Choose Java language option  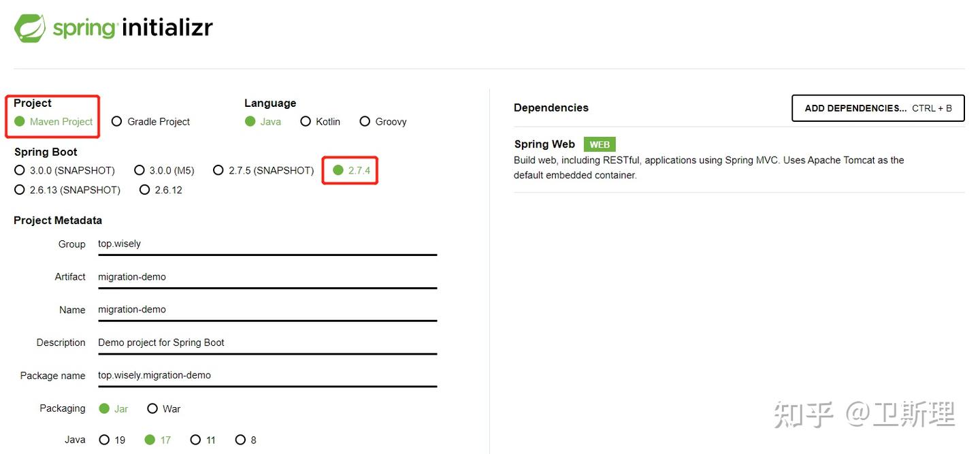point(250,121)
